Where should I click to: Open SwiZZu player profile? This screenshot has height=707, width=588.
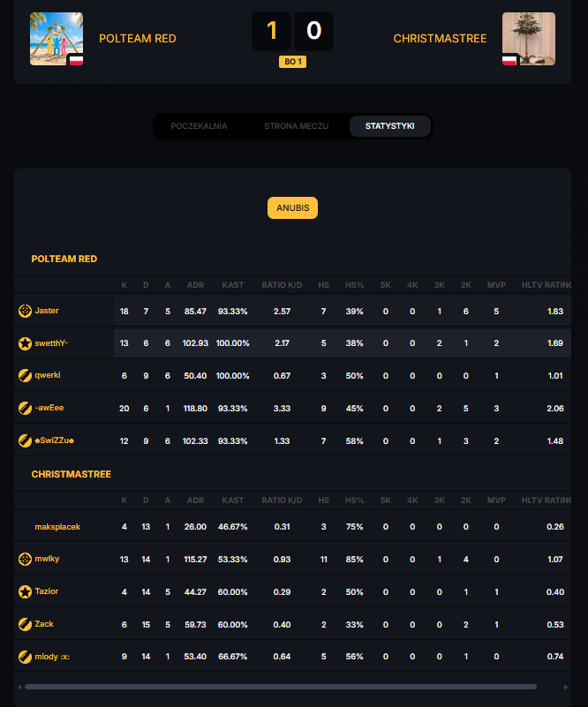(55, 440)
